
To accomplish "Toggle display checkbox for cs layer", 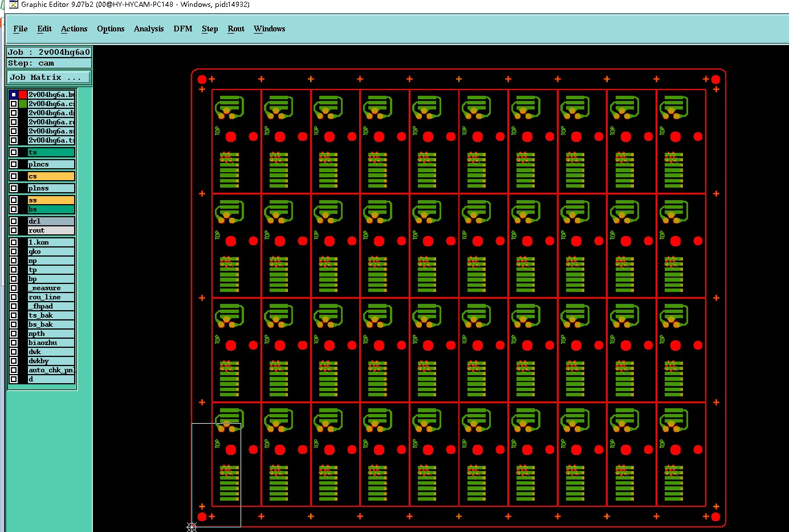I will click(x=14, y=176).
